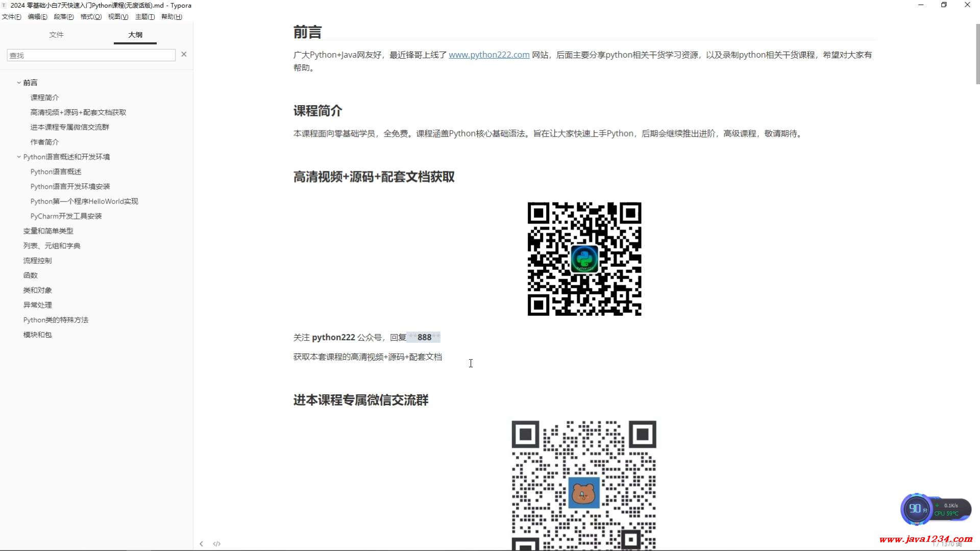The image size is (980, 551).
Task: Select Python语言概述 outline entry
Action: (56, 172)
